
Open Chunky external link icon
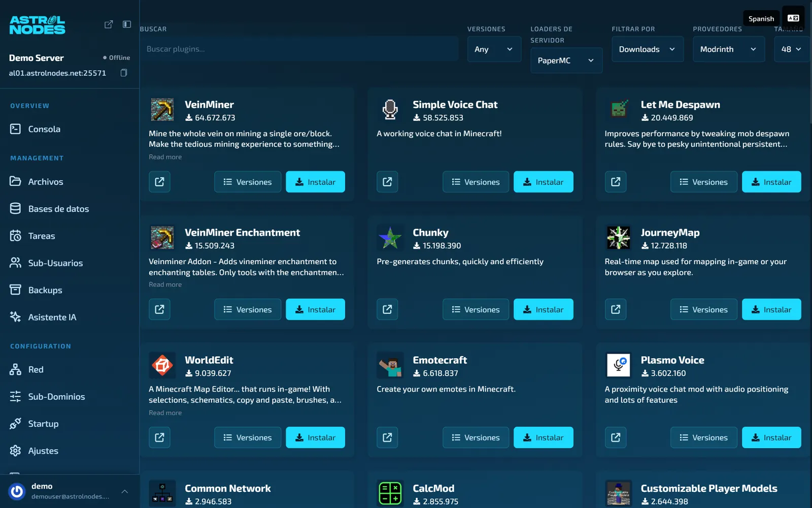387,309
